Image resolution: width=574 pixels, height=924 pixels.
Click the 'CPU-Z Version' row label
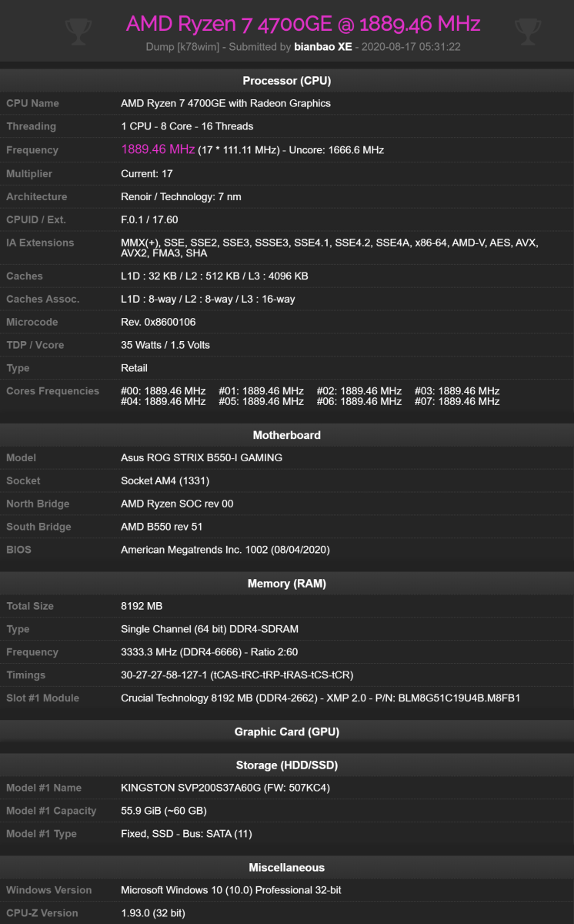click(x=42, y=914)
